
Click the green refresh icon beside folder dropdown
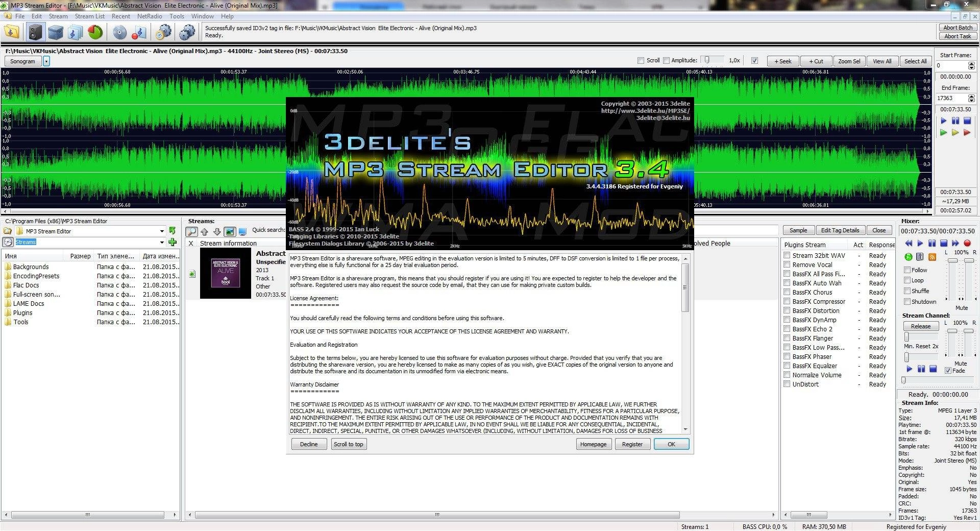173,231
